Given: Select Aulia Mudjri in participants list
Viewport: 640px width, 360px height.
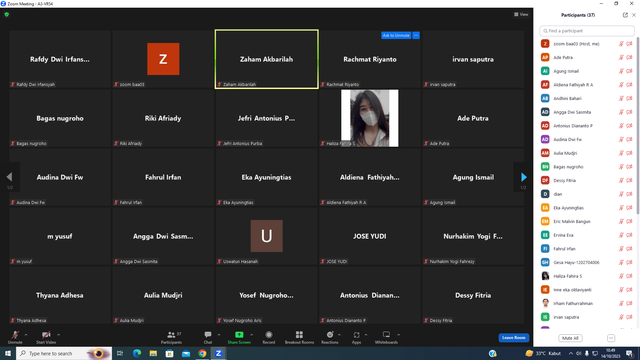Looking at the screenshot, I should coord(587,153).
